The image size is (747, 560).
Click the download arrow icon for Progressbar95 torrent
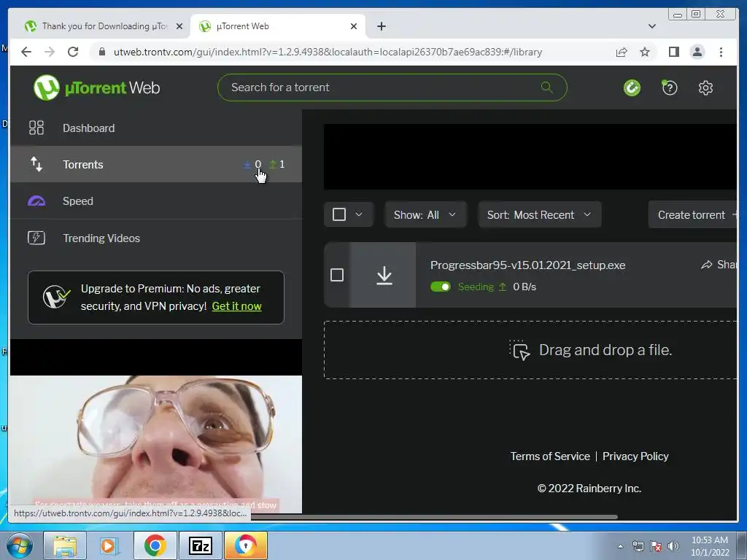[x=384, y=275]
